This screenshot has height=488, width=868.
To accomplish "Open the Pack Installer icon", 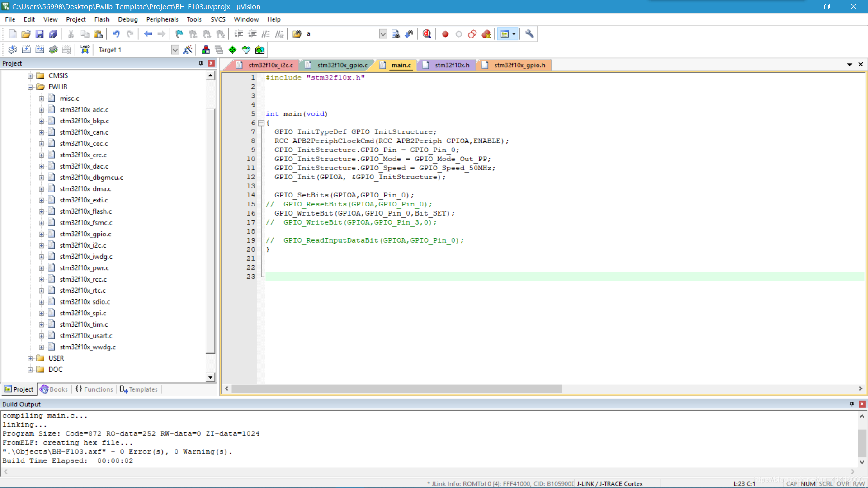I will pos(260,50).
